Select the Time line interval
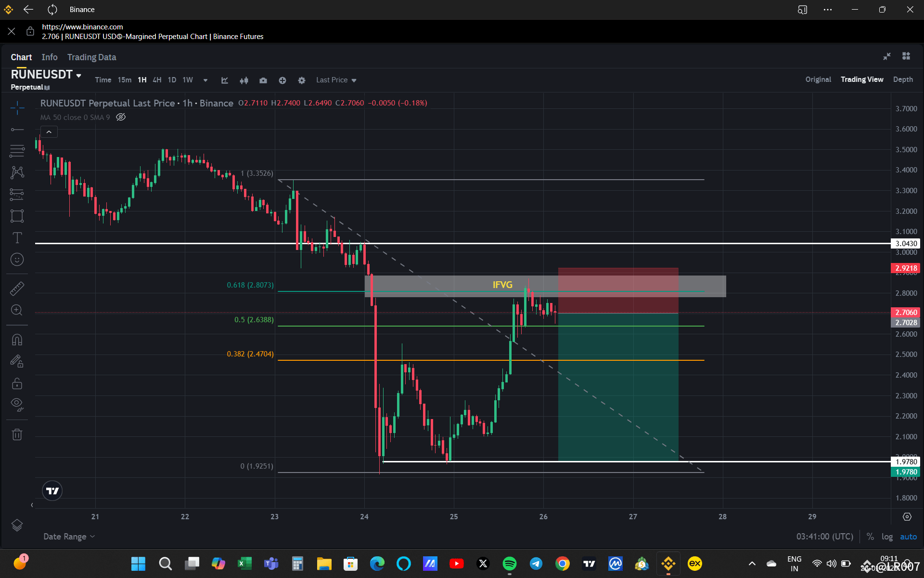924x578 pixels. point(103,80)
